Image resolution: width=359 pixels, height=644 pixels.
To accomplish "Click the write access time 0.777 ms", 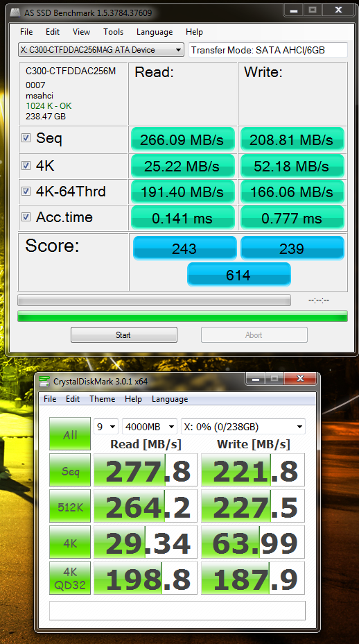I will (x=292, y=218).
